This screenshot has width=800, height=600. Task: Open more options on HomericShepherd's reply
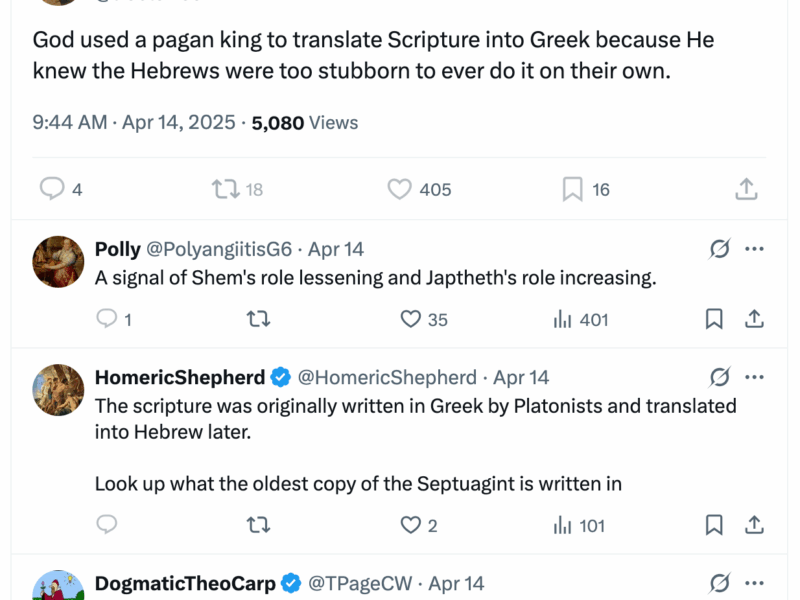755,377
